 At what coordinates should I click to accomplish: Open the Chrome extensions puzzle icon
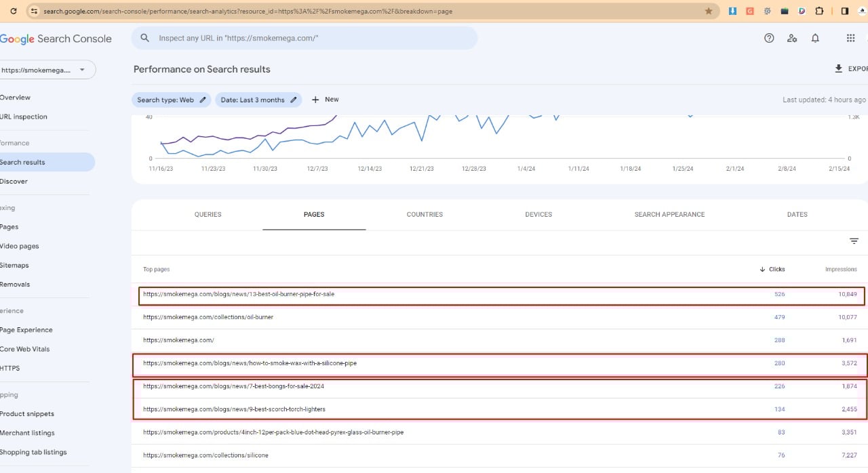(819, 11)
